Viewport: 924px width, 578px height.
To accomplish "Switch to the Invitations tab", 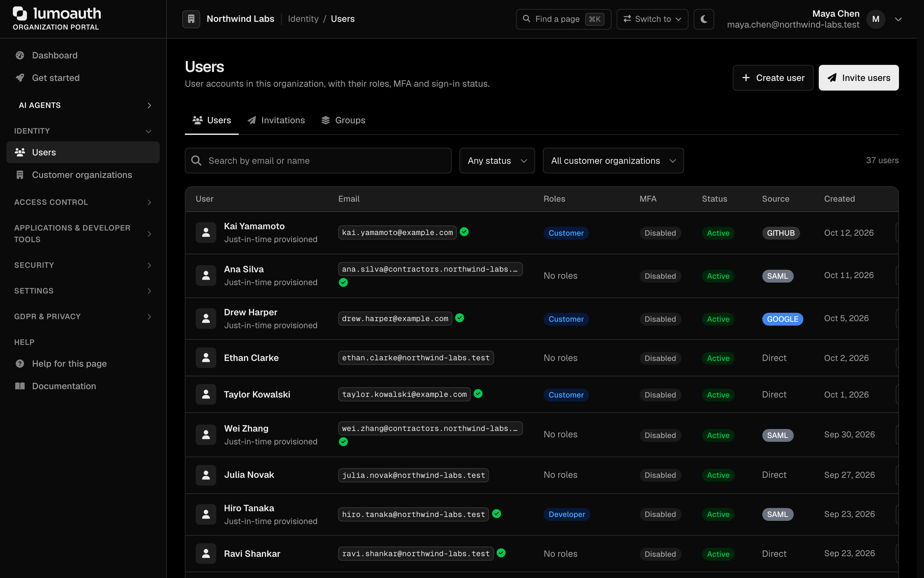I will [276, 120].
